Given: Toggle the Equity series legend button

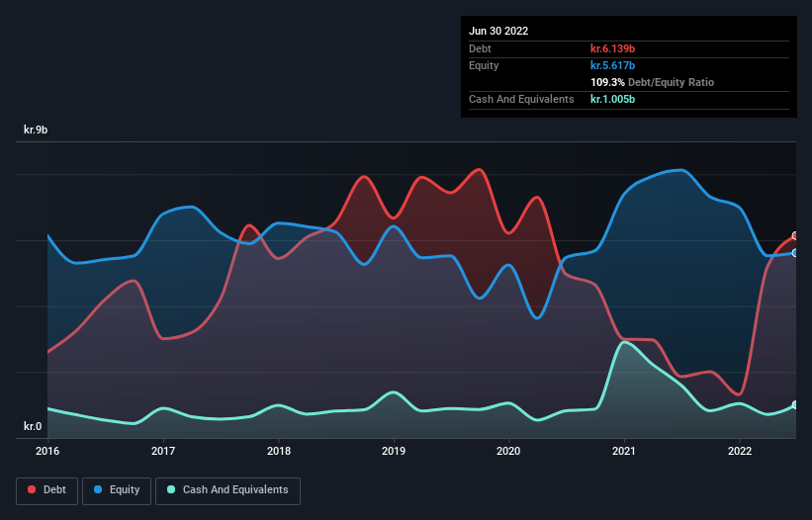Looking at the screenshot, I should click(117, 490).
